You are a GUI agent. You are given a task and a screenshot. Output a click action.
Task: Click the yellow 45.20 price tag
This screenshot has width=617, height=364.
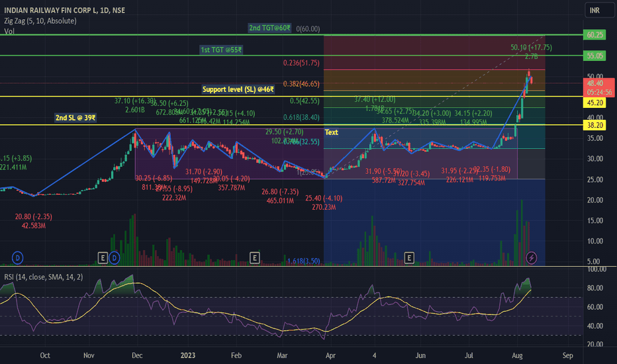(594, 103)
